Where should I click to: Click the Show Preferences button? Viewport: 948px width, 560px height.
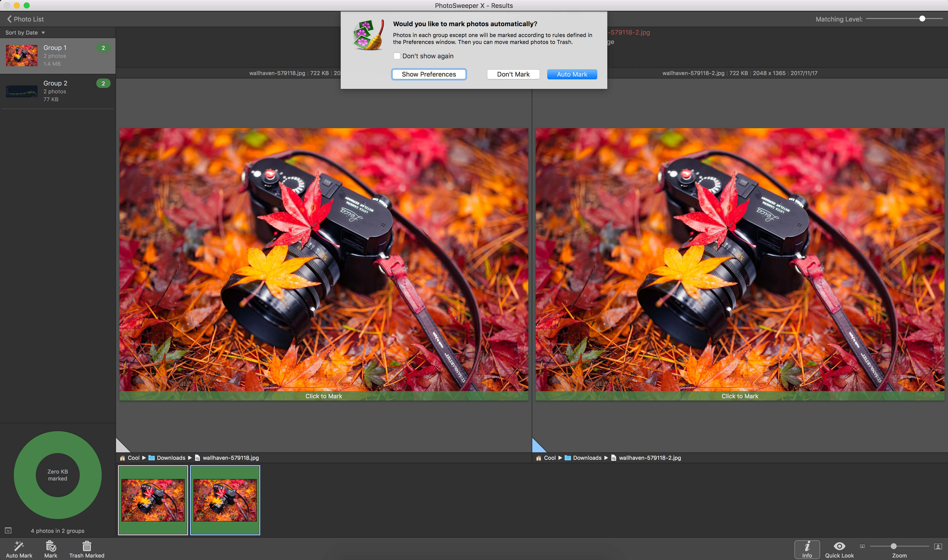tap(429, 74)
